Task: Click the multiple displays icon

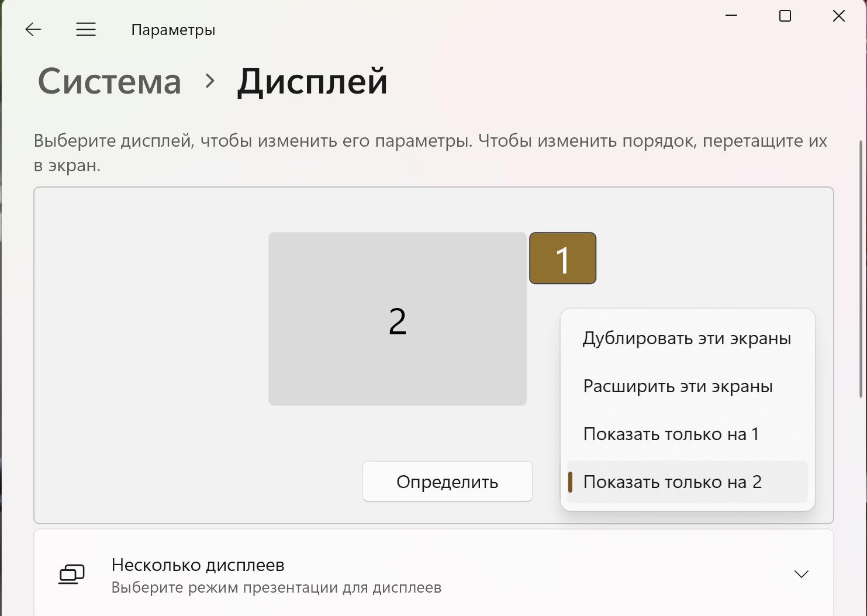Action: 71,575
